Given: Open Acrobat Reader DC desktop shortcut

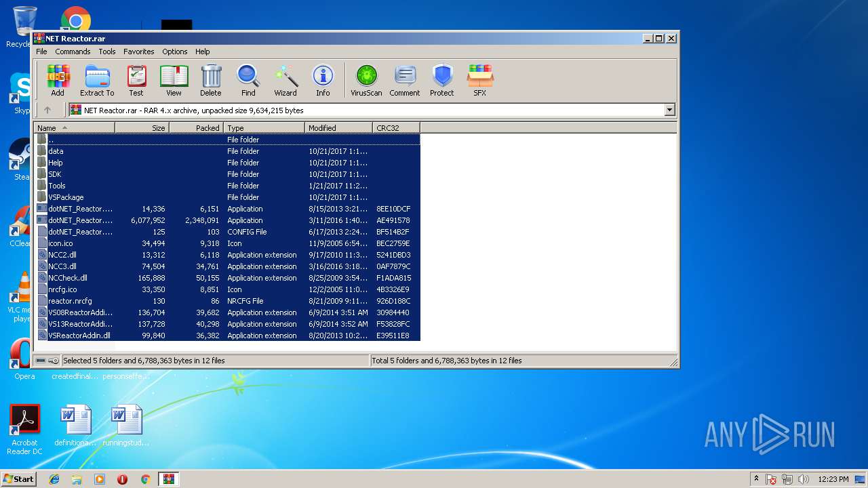Looking at the screenshot, I should click(25, 430).
